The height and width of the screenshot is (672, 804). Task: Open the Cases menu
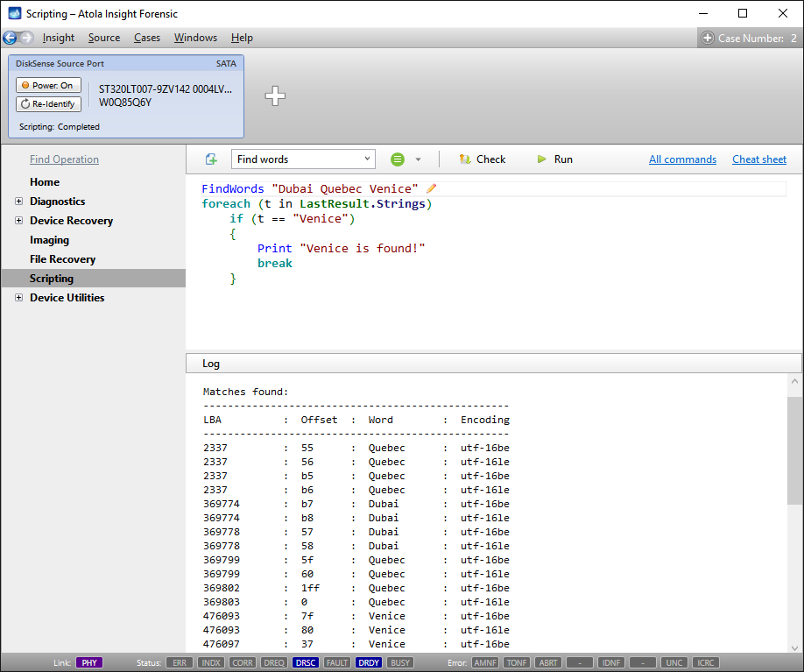pyautogui.click(x=147, y=38)
